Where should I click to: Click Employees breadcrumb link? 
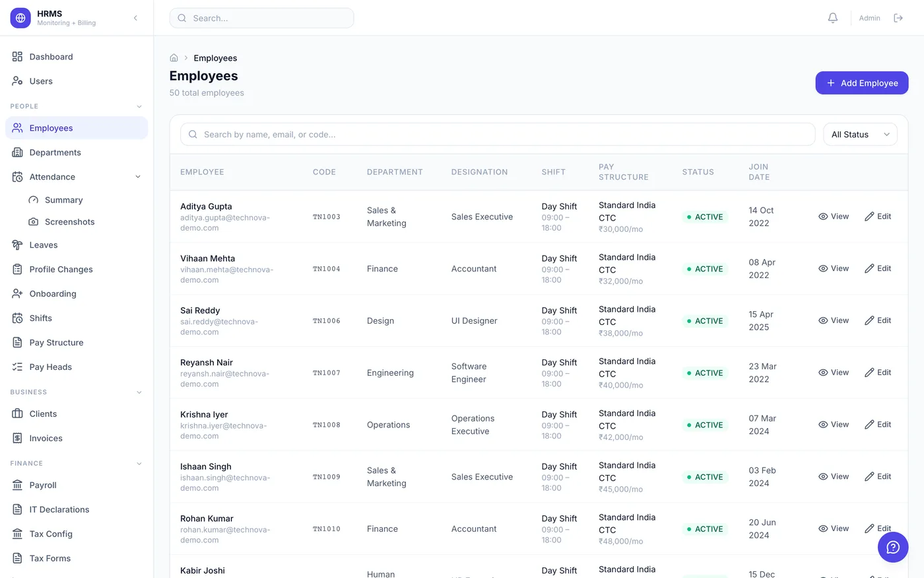pos(215,58)
